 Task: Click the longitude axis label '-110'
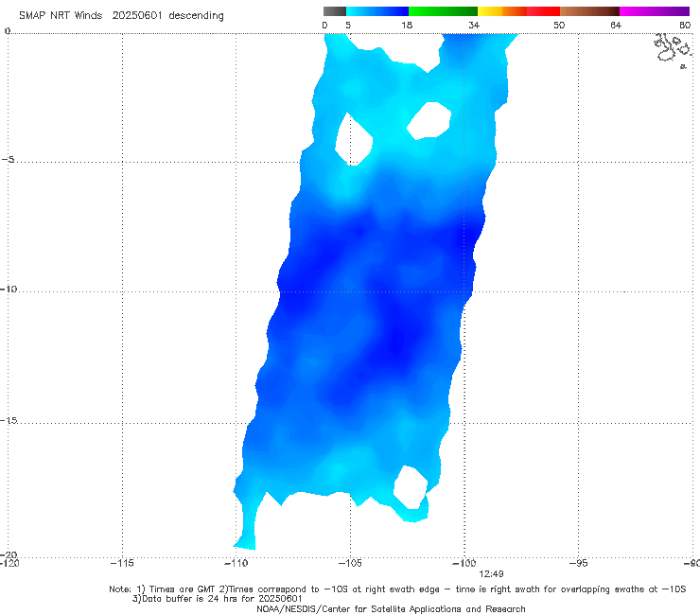(x=236, y=563)
